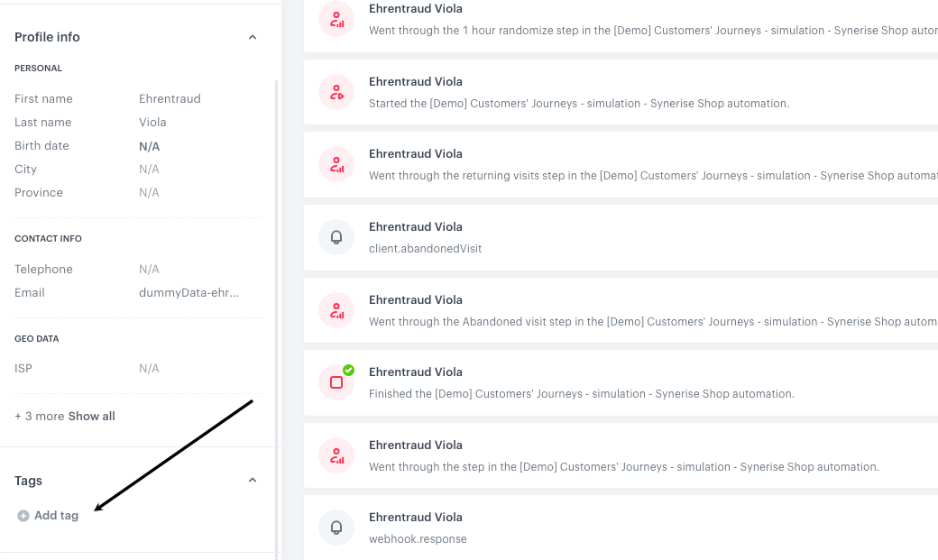This screenshot has width=938, height=560.
Task: Click the 1 hour randomize step event icon
Action: (x=336, y=19)
